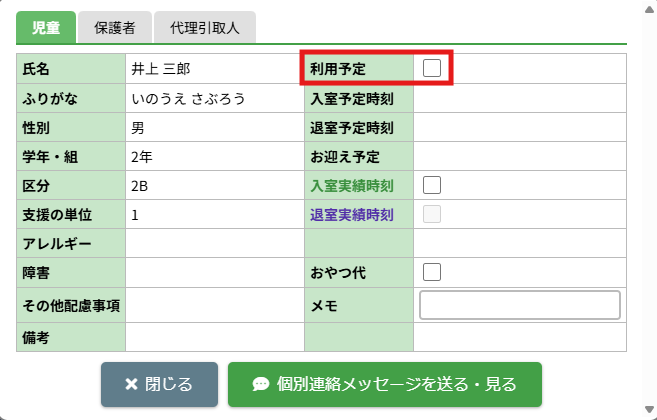
Task: Open the 代理引取人 tab
Action: click(x=204, y=28)
